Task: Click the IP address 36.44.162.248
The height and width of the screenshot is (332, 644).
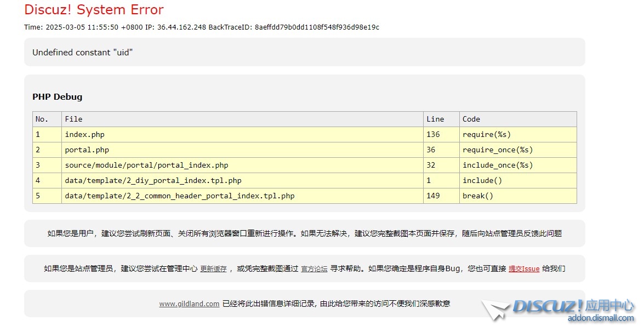Action: pos(181,27)
